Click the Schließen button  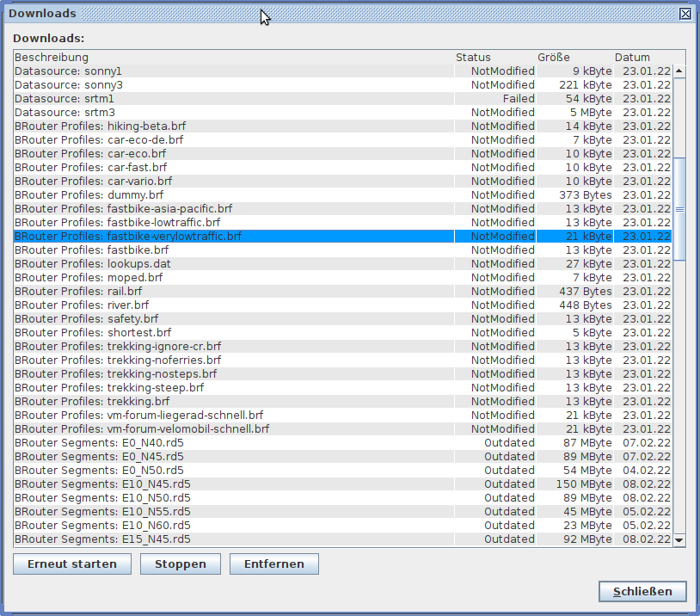[x=642, y=592]
